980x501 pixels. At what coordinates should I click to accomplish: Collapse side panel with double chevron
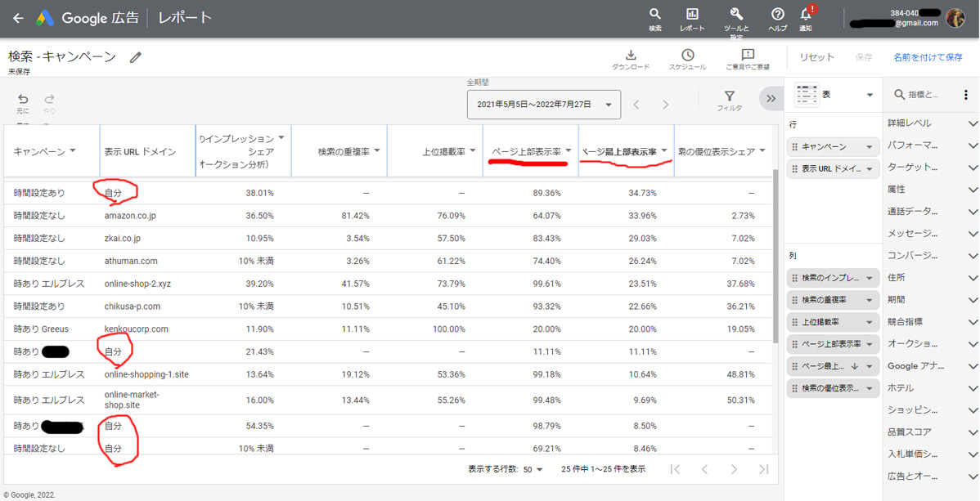pyautogui.click(x=771, y=99)
